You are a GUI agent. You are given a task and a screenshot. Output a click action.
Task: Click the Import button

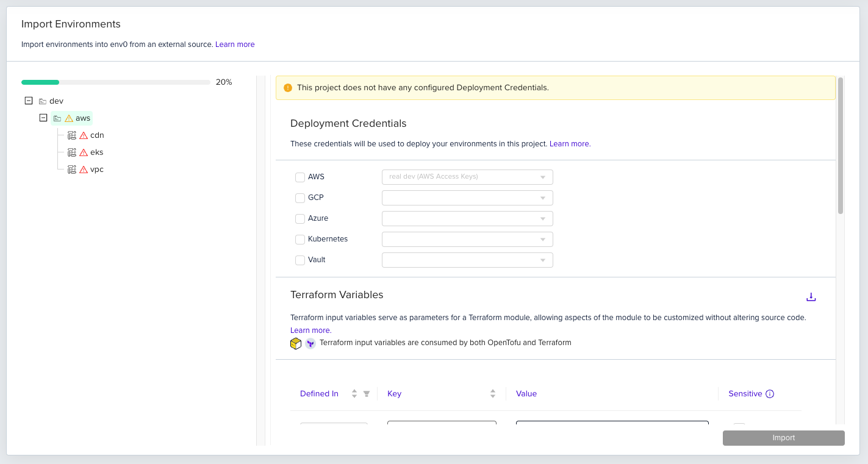point(784,438)
